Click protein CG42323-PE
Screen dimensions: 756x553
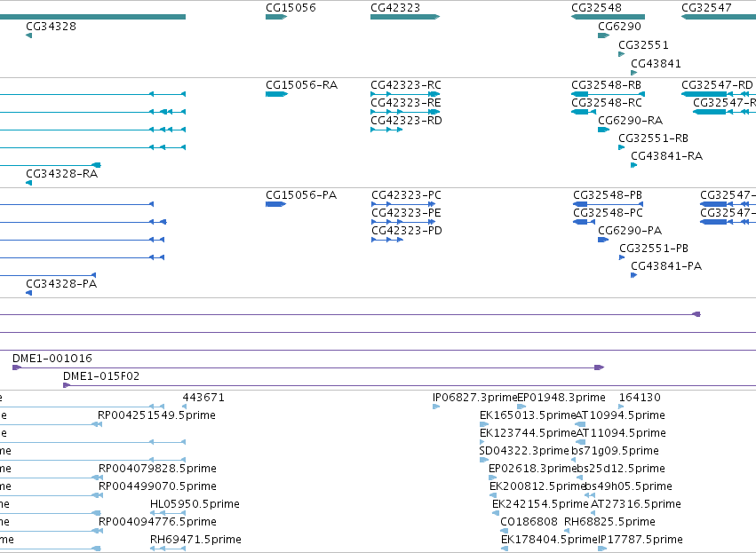[407, 213]
